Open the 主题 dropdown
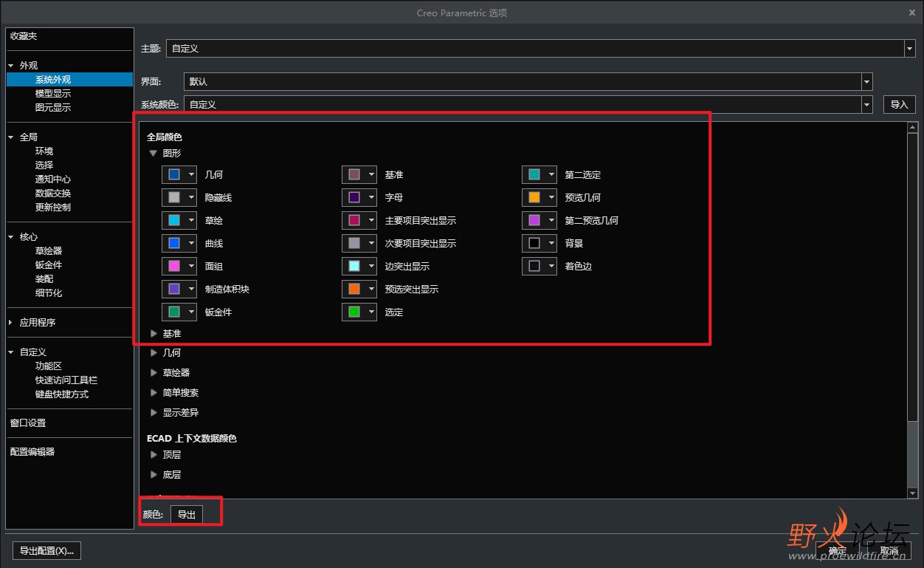The image size is (924, 568). tap(540, 48)
